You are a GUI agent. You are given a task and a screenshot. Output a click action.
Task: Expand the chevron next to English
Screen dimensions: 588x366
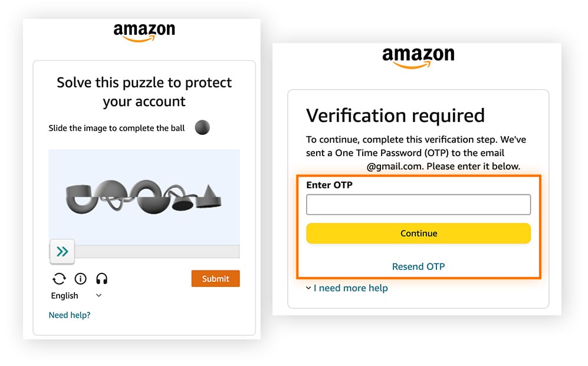coord(98,295)
